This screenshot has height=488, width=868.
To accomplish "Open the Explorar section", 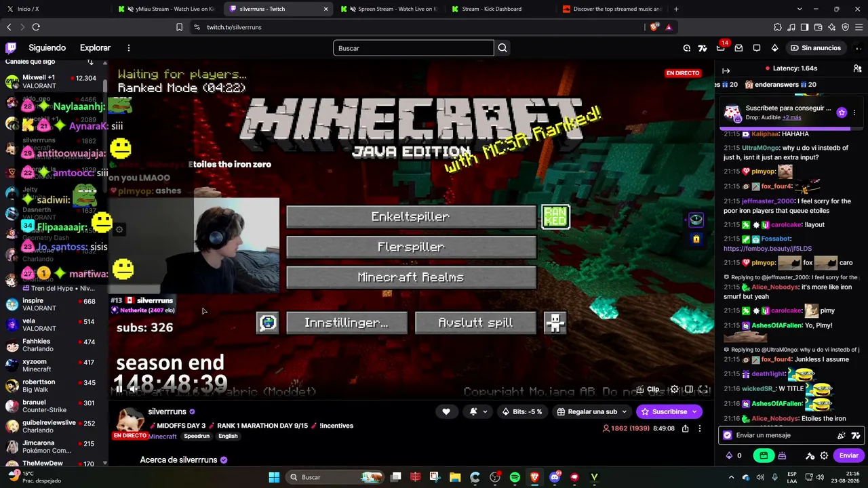I will pos(95,48).
